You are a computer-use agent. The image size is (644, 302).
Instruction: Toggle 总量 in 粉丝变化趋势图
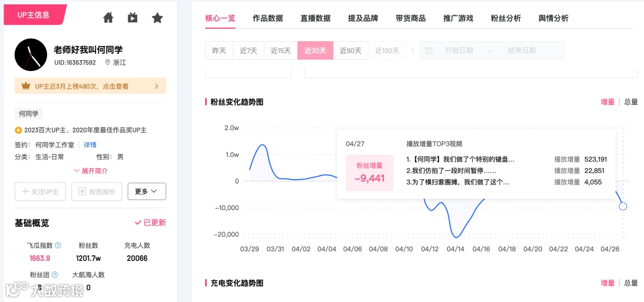[x=631, y=102]
